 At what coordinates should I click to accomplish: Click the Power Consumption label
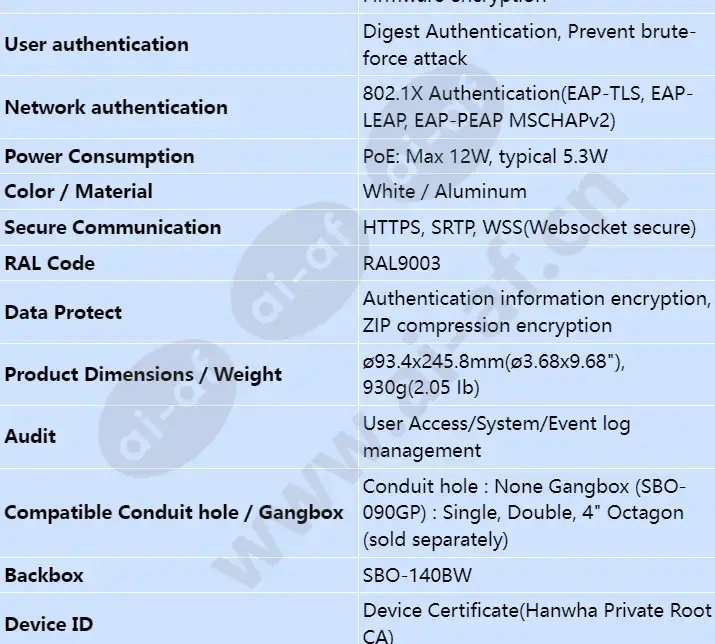tap(99, 156)
